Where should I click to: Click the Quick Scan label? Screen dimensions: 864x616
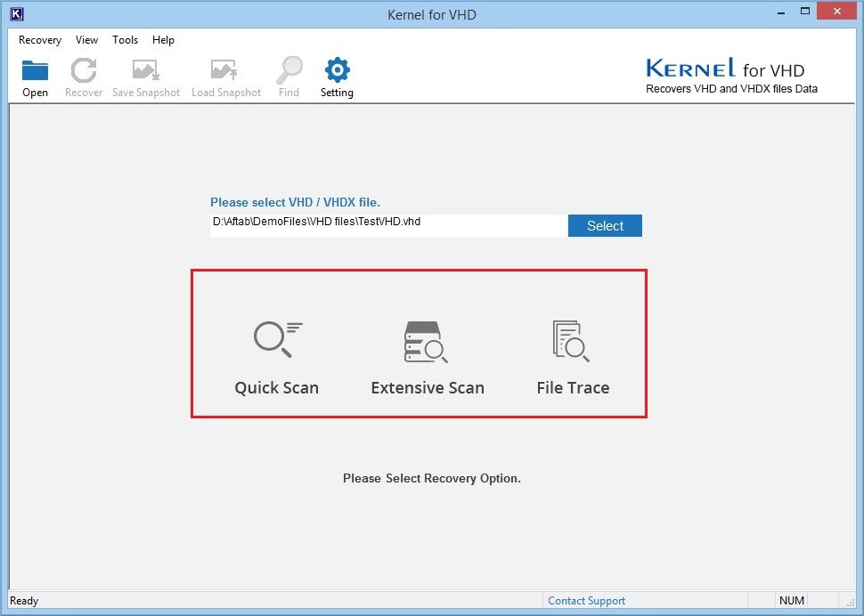[277, 388]
